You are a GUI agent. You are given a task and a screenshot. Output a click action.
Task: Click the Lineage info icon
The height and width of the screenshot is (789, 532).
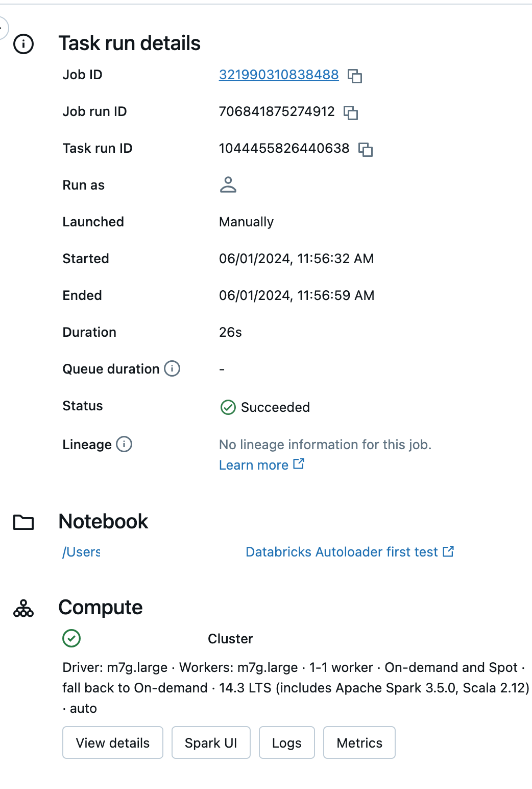click(124, 445)
